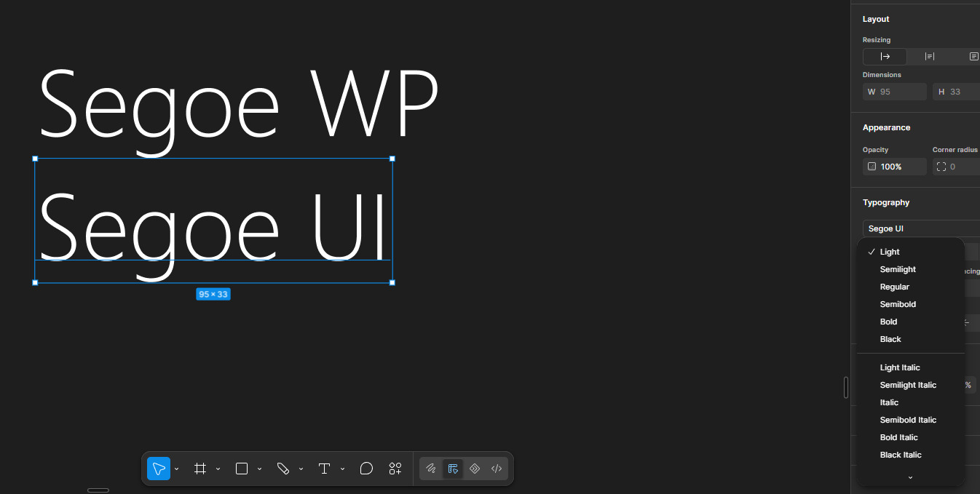
Task: Expand more font styles with down chevron
Action: (x=910, y=477)
